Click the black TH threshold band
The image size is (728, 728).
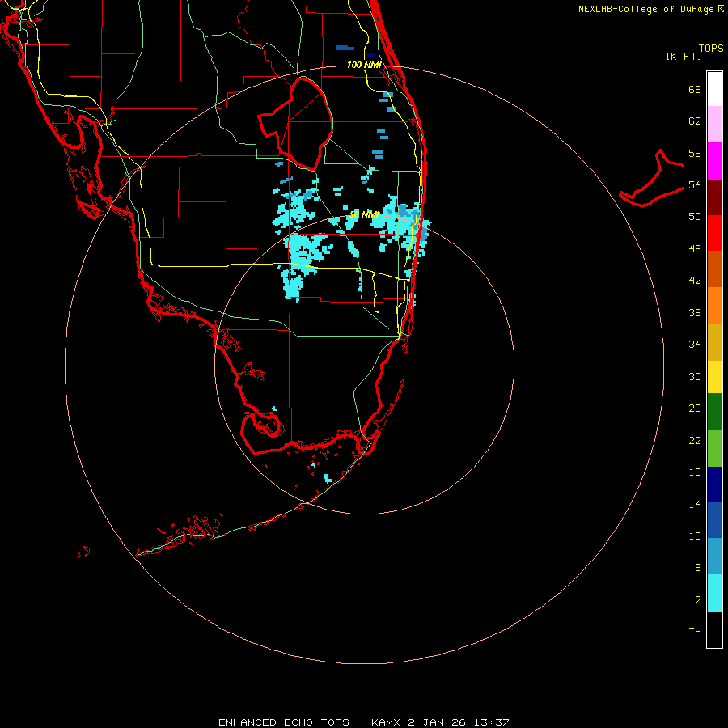point(714,629)
